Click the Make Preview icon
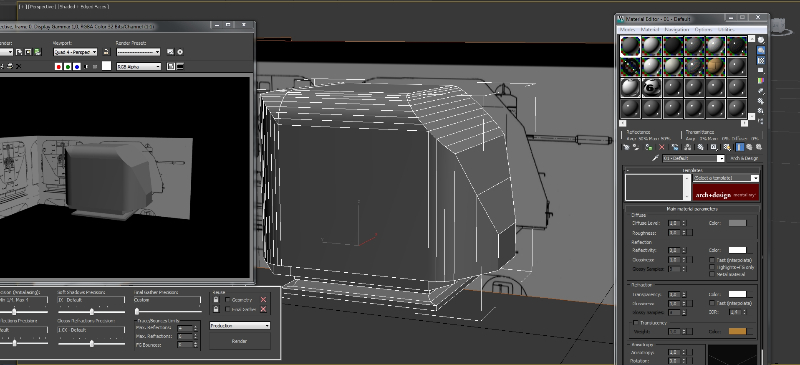This screenshot has height=365, width=800. click(x=761, y=91)
